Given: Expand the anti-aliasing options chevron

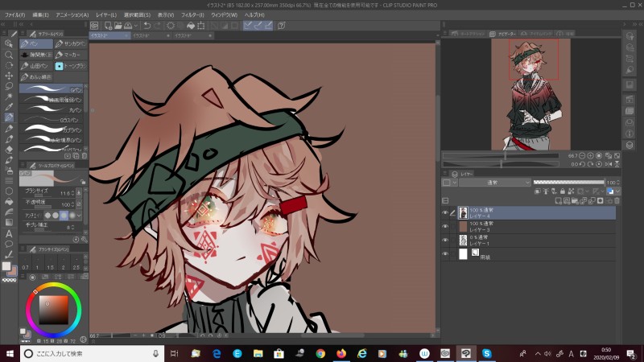Looking at the screenshot, I should point(79,215).
